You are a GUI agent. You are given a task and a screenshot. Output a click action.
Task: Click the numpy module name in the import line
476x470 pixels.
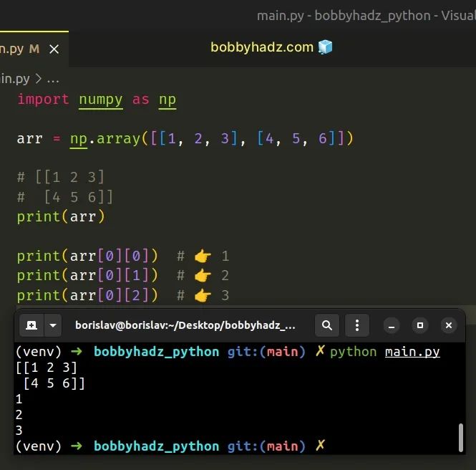pyautogui.click(x=101, y=100)
